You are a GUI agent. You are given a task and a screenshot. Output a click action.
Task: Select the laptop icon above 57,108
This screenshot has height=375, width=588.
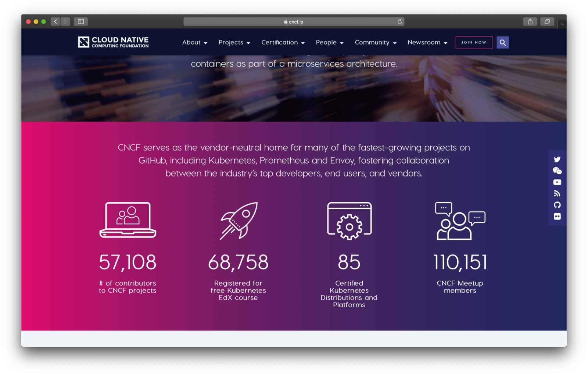(128, 219)
